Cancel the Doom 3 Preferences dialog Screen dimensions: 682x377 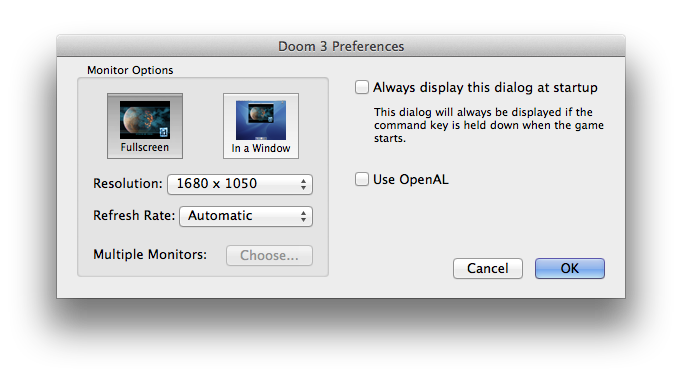[x=488, y=268]
